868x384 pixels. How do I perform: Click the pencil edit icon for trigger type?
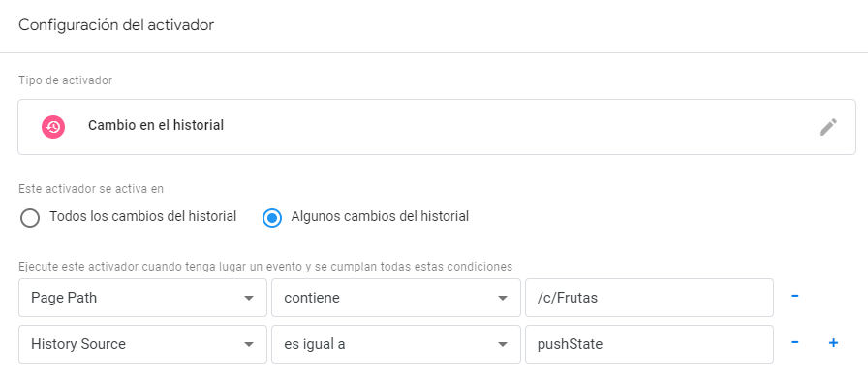828,127
